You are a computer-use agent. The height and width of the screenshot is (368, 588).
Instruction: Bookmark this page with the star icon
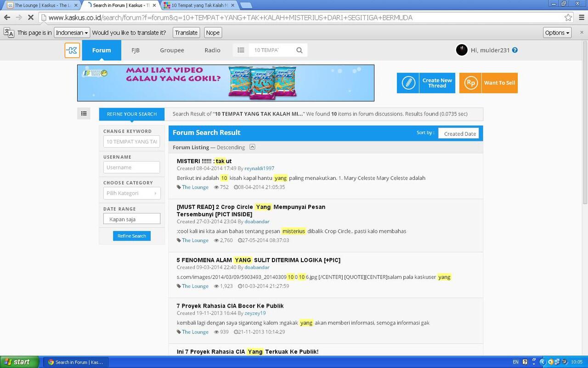click(568, 17)
